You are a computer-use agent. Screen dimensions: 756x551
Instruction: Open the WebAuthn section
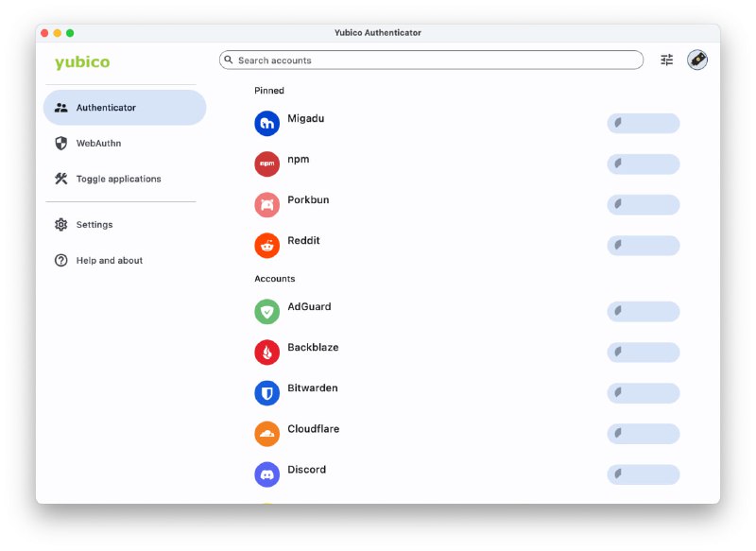125,143
